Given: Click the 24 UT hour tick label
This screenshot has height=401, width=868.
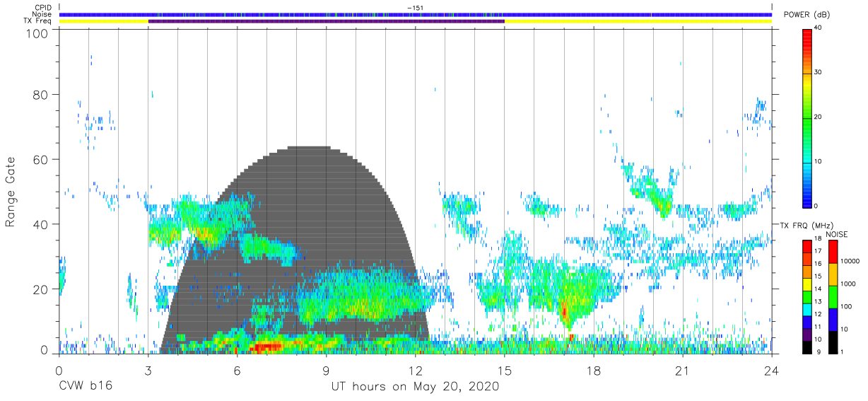Looking at the screenshot, I should 772,370.
